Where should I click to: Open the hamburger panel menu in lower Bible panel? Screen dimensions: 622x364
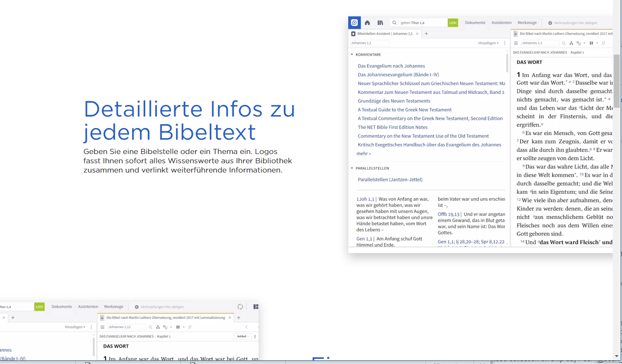pyautogui.click(x=103, y=327)
